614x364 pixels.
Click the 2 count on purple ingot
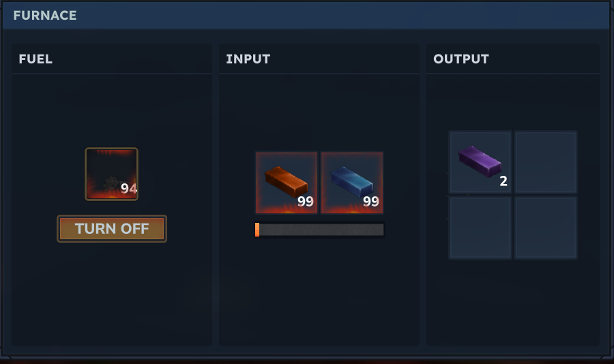503,181
